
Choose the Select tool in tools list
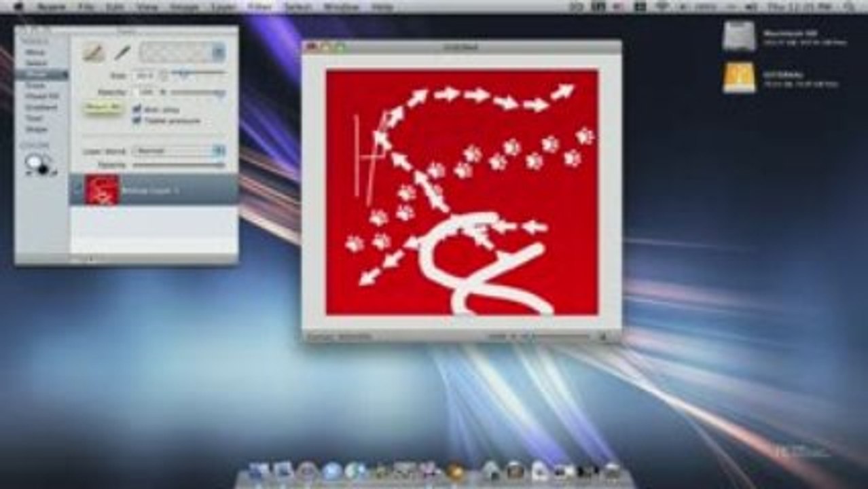(x=37, y=63)
